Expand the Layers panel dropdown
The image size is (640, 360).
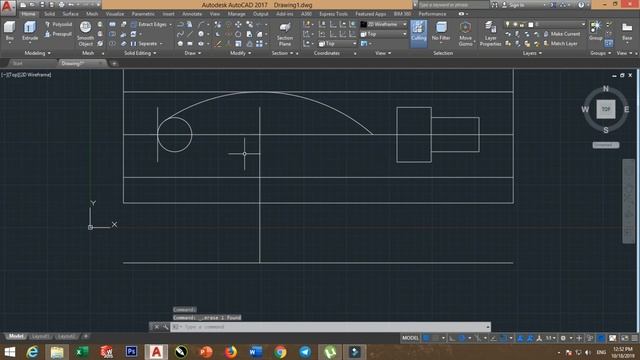coord(532,53)
